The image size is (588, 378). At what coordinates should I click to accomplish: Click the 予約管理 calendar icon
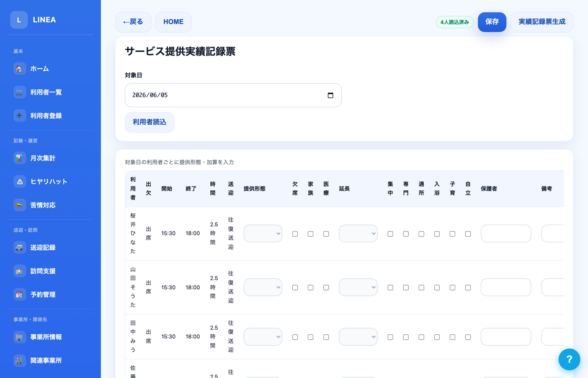tap(19, 294)
